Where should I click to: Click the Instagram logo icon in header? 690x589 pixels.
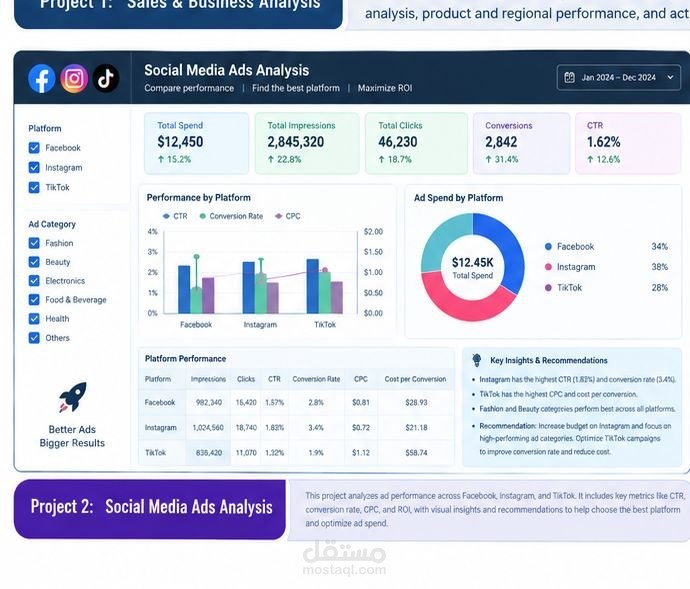pos(74,79)
